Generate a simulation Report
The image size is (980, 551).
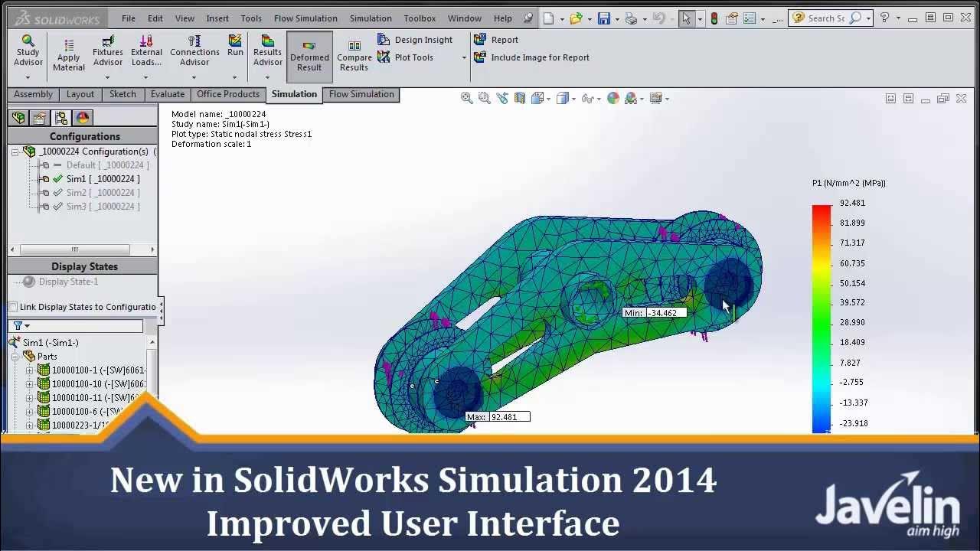coord(496,40)
